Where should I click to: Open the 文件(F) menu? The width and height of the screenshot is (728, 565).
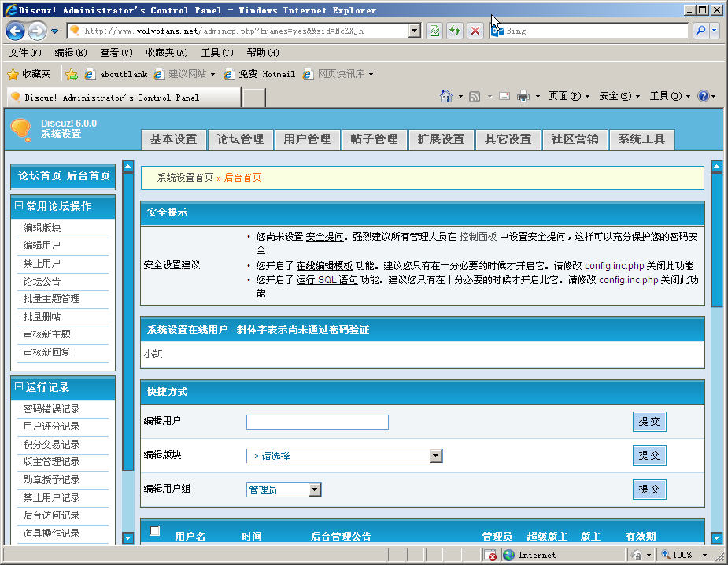pyautogui.click(x=25, y=53)
